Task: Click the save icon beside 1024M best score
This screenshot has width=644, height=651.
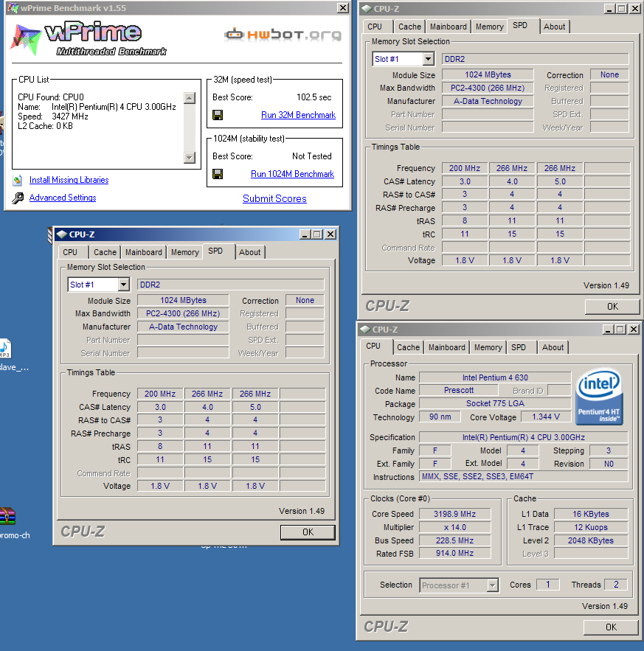Action: [x=218, y=174]
